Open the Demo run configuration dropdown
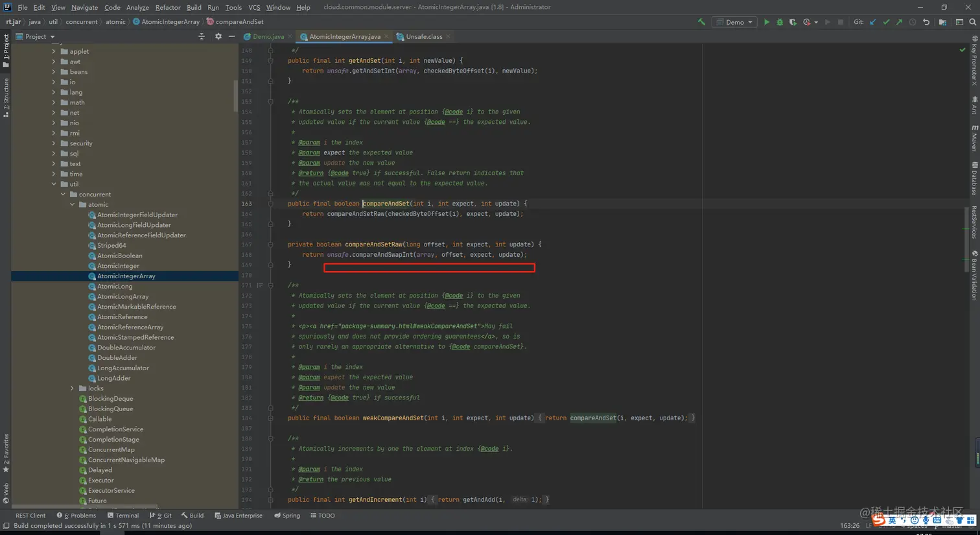This screenshot has height=535, width=980. click(x=736, y=22)
